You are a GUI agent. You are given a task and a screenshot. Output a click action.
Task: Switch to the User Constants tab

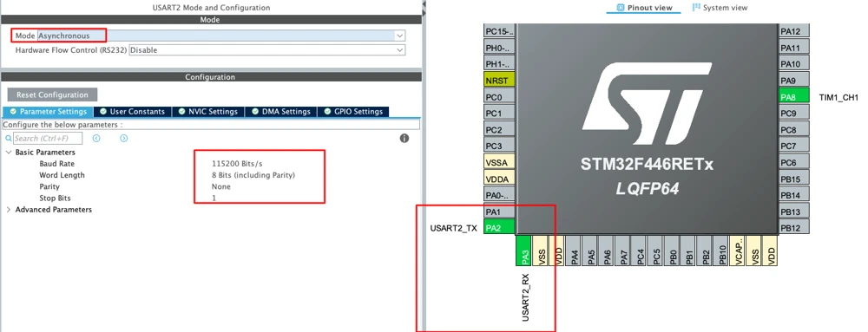tap(133, 112)
